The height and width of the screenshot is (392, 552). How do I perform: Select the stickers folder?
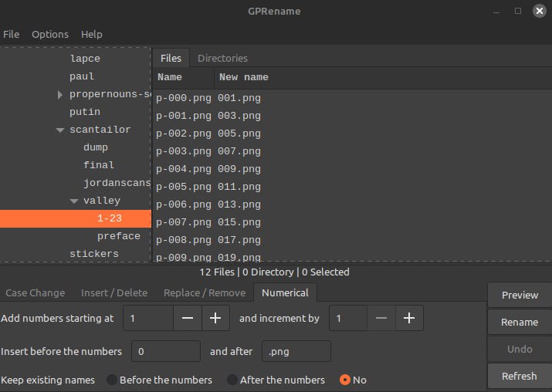(94, 254)
